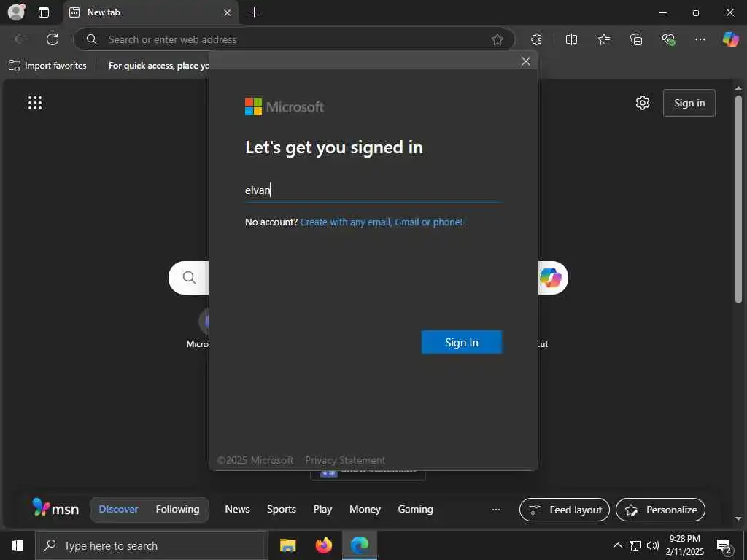Click the msn logo
747x560 pixels.
[55, 508]
